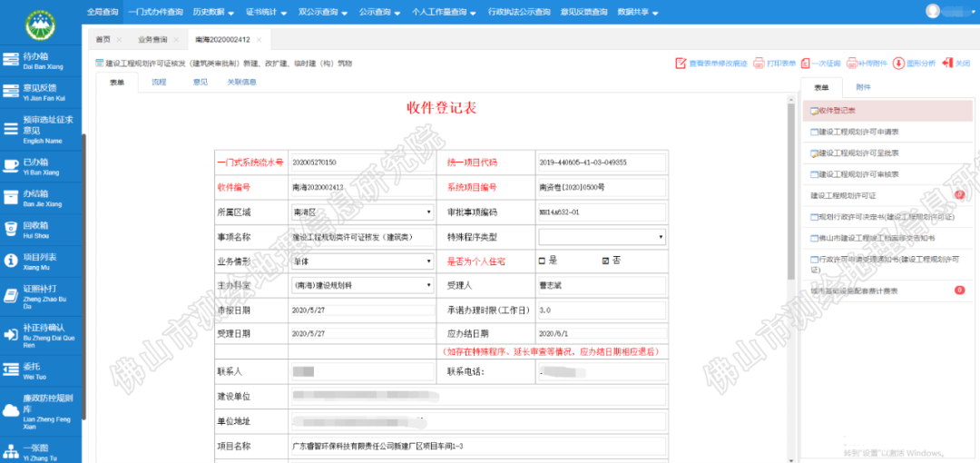The height and width of the screenshot is (463, 980).
Task: Open 意见反馈查询 menu item
Action: coord(583,12)
